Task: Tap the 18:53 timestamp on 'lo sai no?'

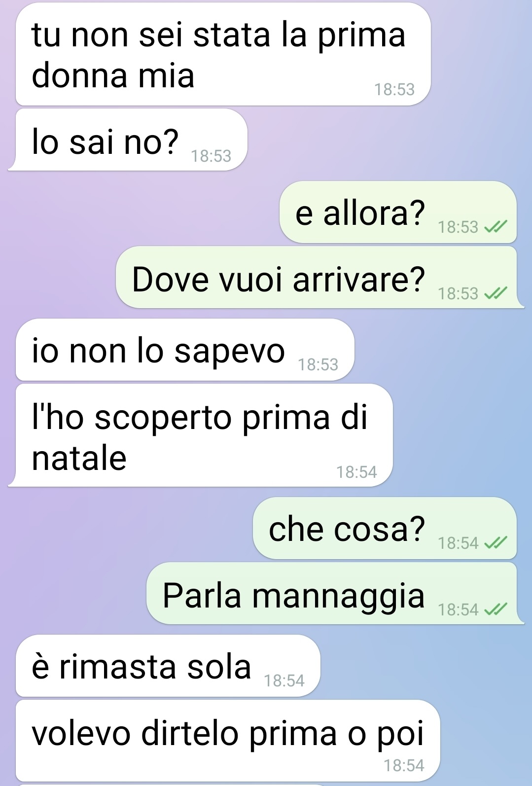Action: pos(211,156)
